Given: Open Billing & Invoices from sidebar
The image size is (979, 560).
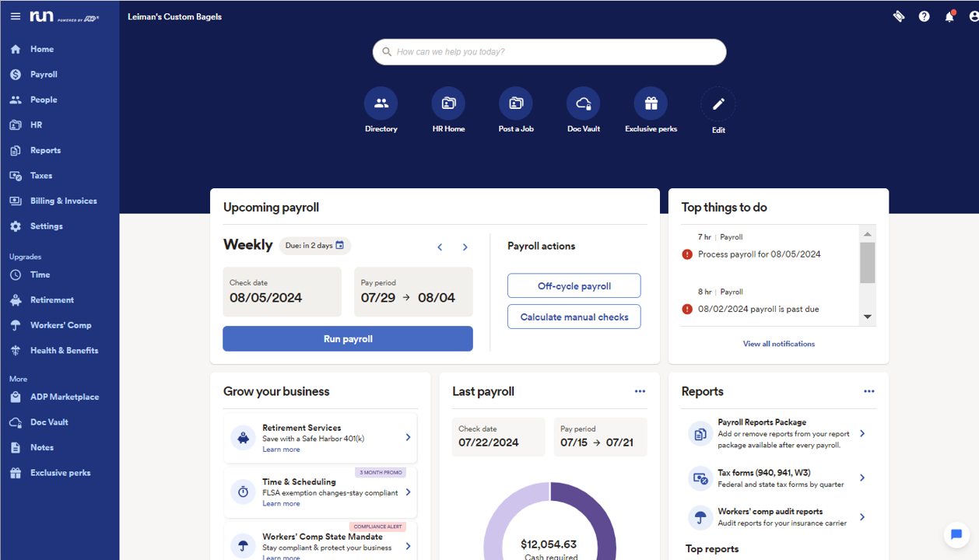Looking at the screenshot, I should [62, 200].
